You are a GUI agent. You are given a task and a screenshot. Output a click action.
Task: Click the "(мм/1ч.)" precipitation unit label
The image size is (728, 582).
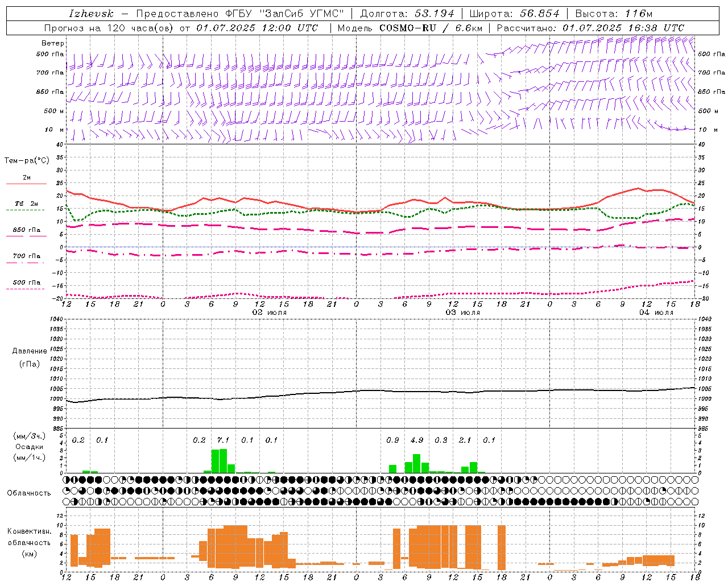[29, 458]
